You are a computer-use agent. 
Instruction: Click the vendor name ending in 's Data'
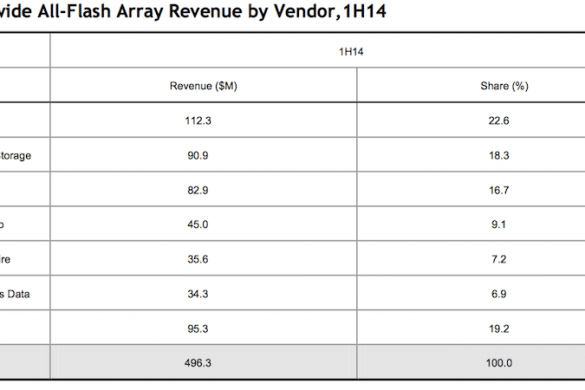[x=15, y=294]
